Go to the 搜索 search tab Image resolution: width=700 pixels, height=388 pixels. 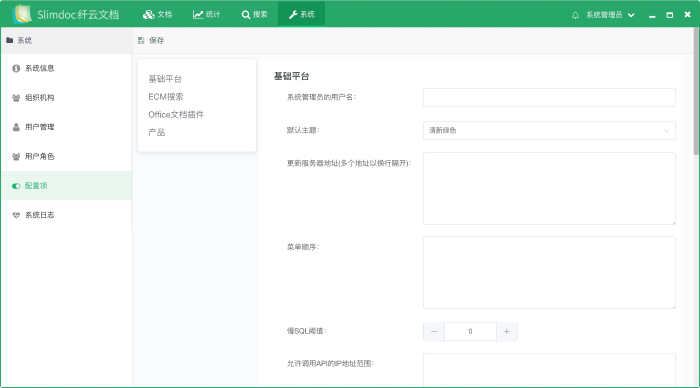tap(254, 14)
